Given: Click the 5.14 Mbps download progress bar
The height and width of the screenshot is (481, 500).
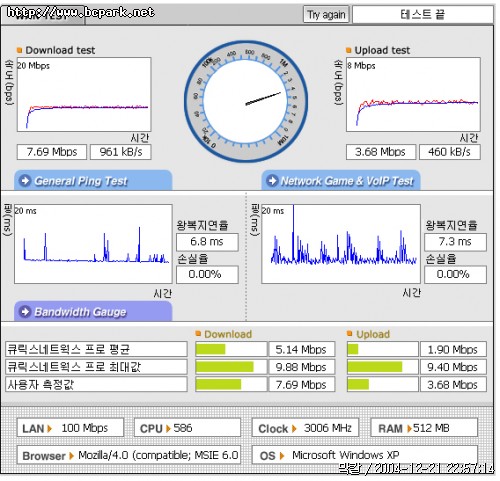Looking at the screenshot, I should 231,349.
